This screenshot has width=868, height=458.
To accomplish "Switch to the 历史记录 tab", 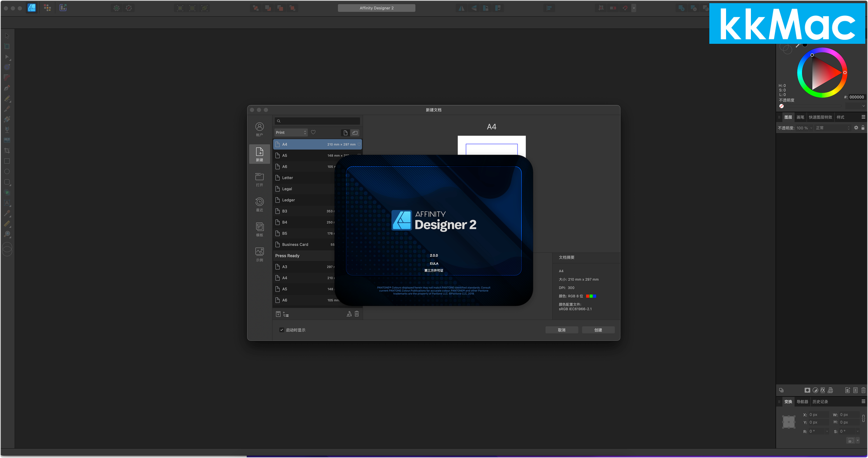I will [820, 402].
